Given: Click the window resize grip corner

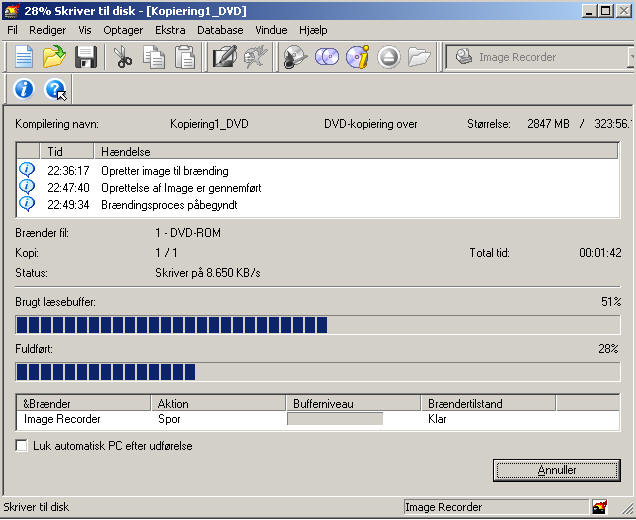Looking at the screenshot, I should click(627, 508).
